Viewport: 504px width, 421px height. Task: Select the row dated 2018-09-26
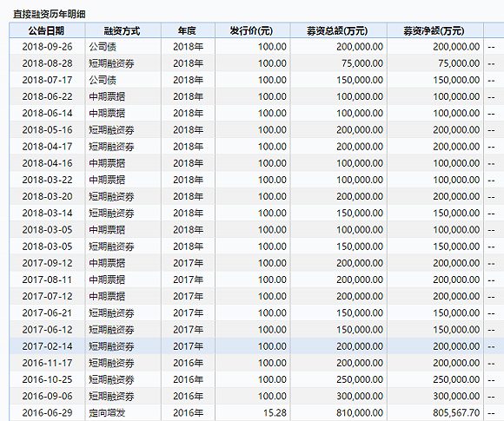click(256, 47)
